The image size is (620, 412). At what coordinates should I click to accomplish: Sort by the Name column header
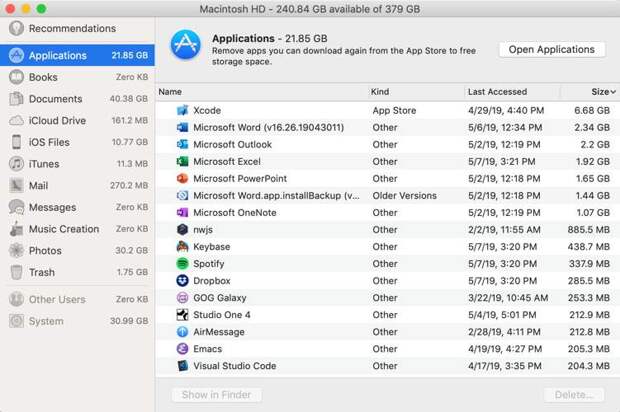[x=170, y=92]
